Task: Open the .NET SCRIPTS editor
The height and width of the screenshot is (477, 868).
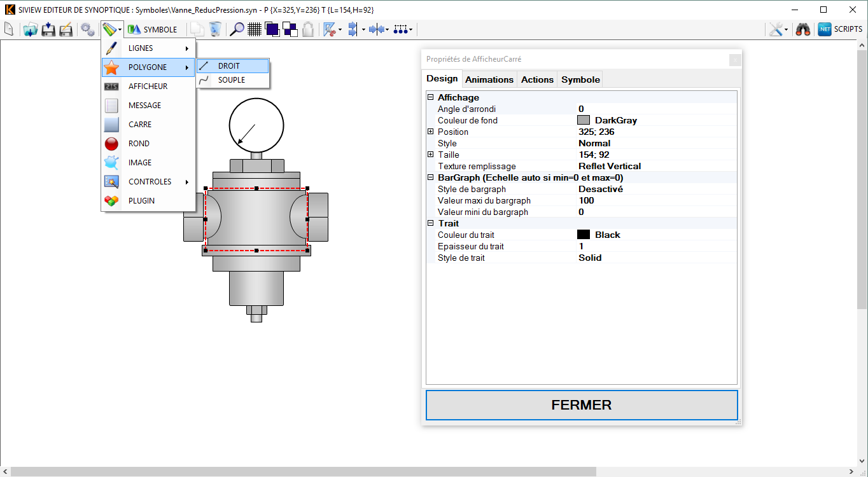Action: tap(840, 29)
